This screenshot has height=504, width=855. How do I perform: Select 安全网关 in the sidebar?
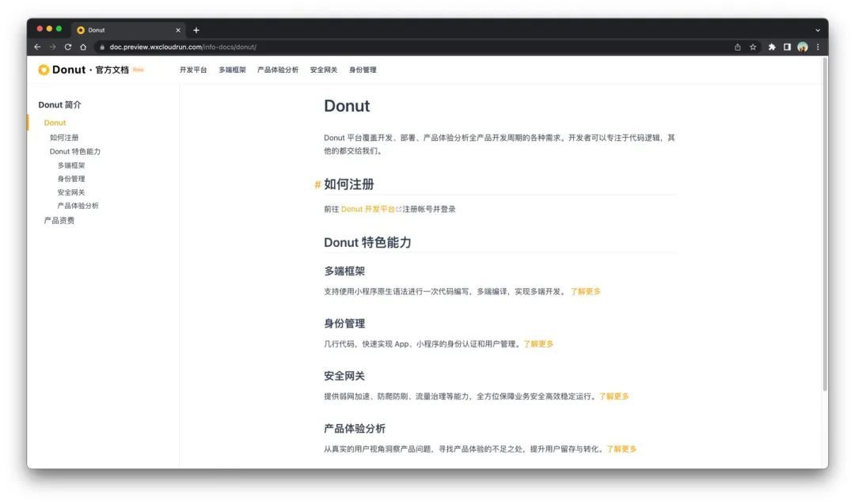(x=71, y=192)
